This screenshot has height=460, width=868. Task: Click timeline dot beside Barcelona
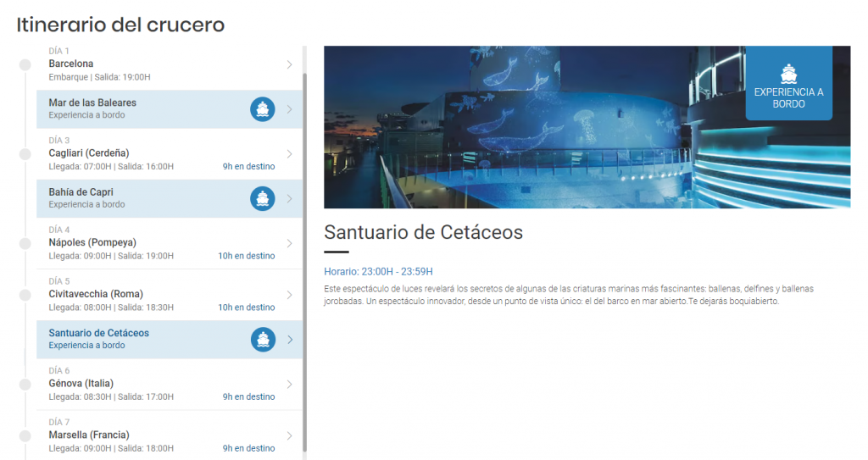(x=25, y=64)
